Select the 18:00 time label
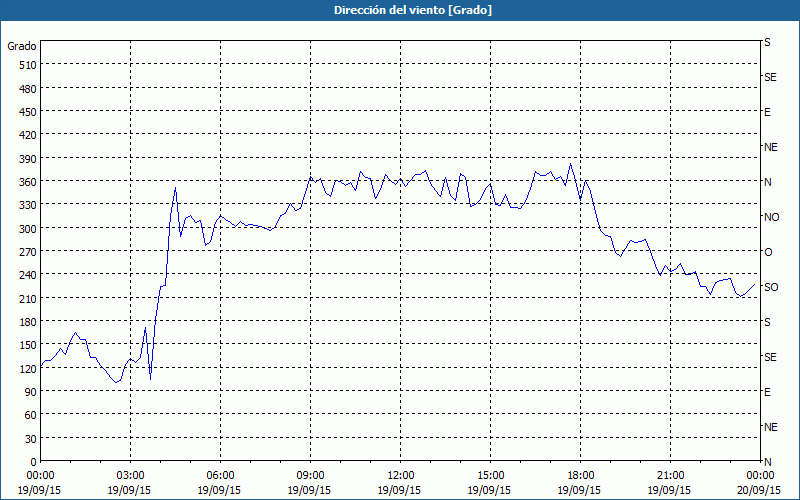This screenshot has width=800, height=500. click(581, 476)
